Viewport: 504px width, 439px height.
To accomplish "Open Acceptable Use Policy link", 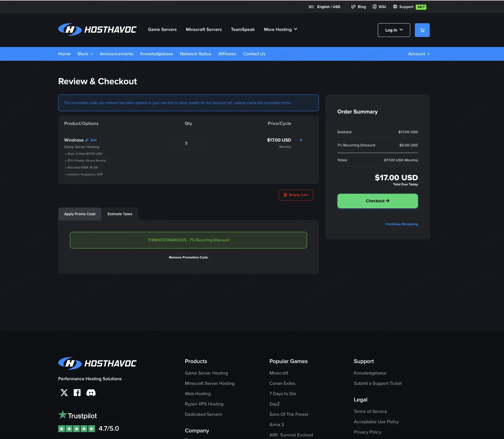I will (376, 422).
